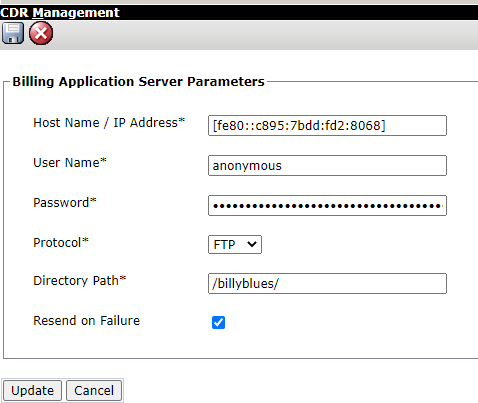Viewport: 478px width, 403px height.
Task: Click the red X cancel icon
Action: 41,33
